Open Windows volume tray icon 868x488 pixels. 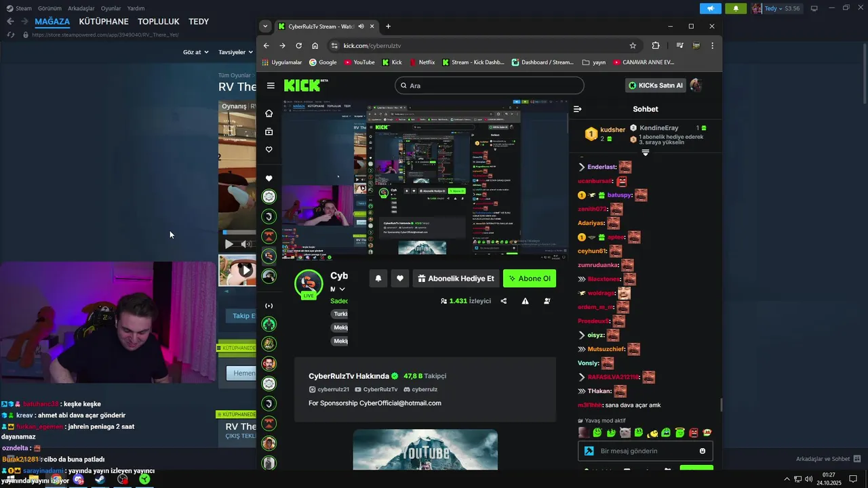coord(808,479)
